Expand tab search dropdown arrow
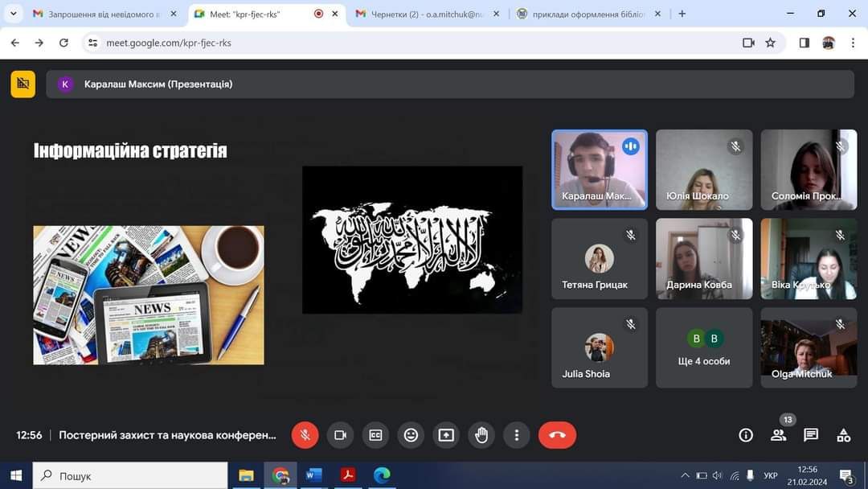 pos(14,14)
